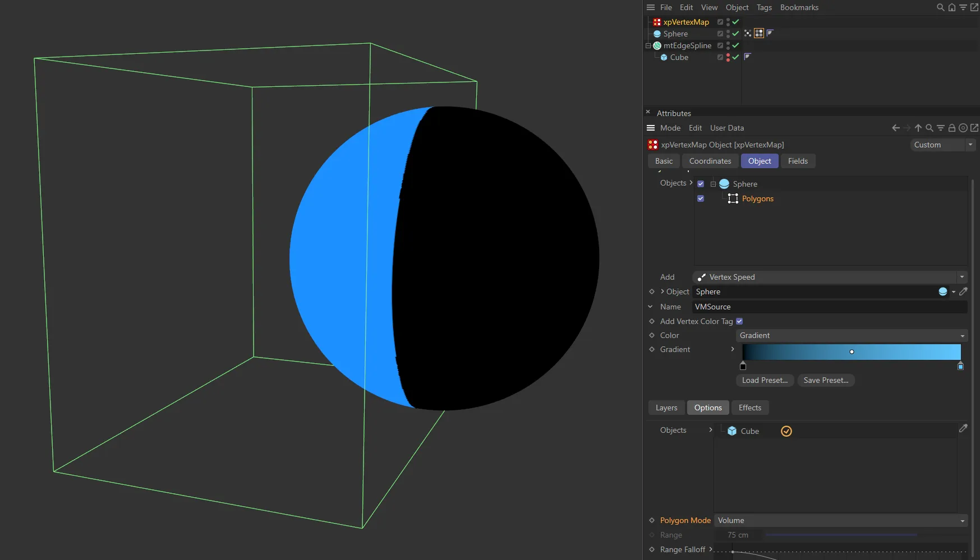This screenshot has width=980, height=560.
Task: Toggle the Add Vertex Color Tag checkbox
Action: coord(739,321)
